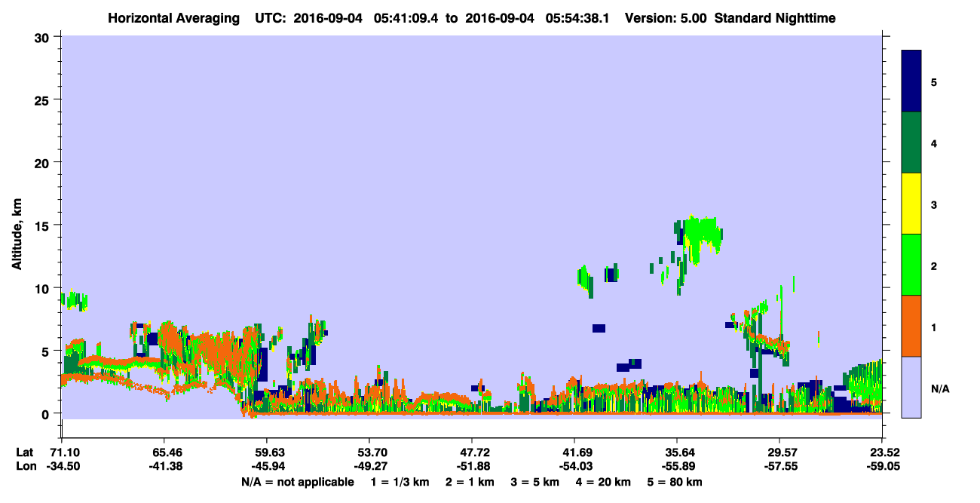Click longitude value -51.88
This screenshot has width=980, height=503.
[472, 466]
